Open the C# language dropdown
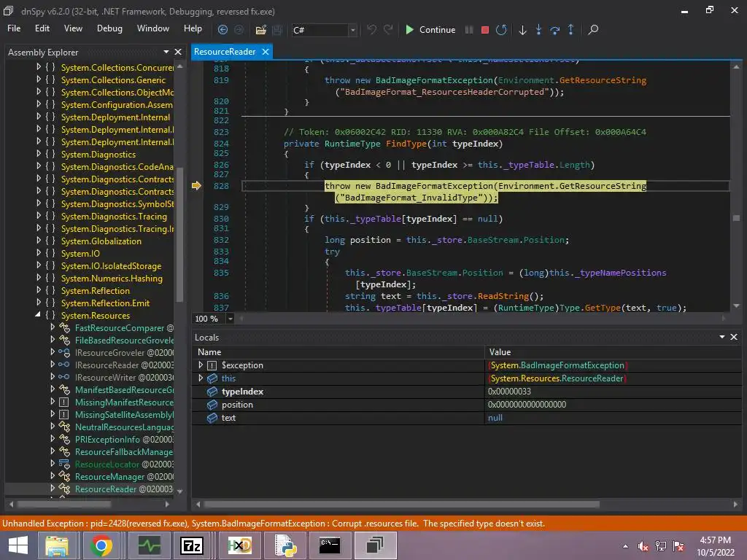The width and height of the screenshot is (747, 560). coord(352,30)
